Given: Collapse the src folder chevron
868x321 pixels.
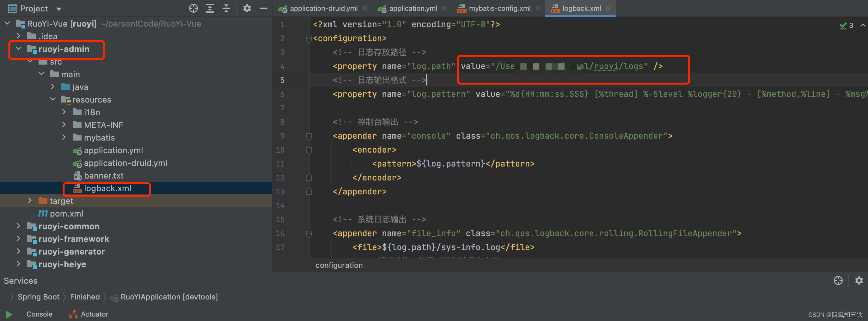Looking at the screenshot, I should (30, 61).
